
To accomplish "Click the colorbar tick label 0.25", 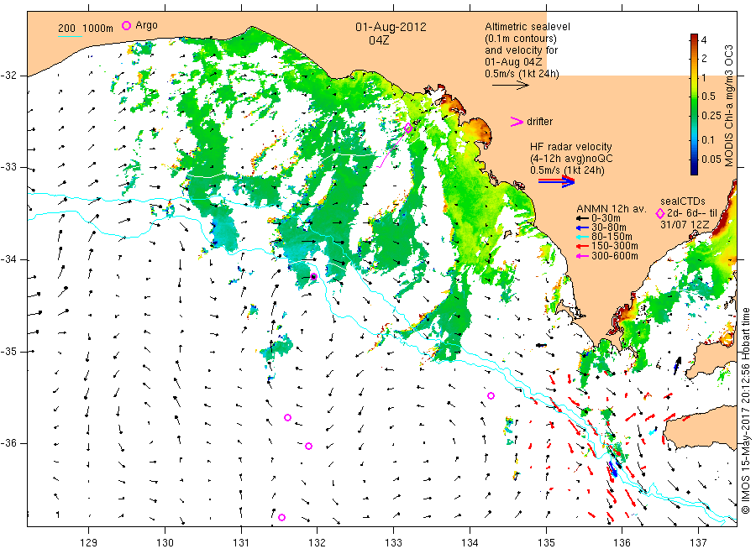I will pos(711,116).
